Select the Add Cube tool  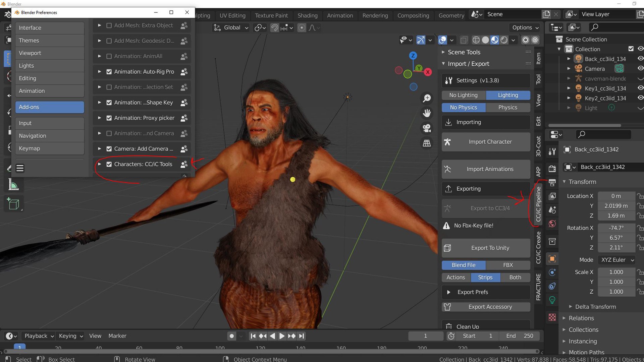tap(13, 204)
